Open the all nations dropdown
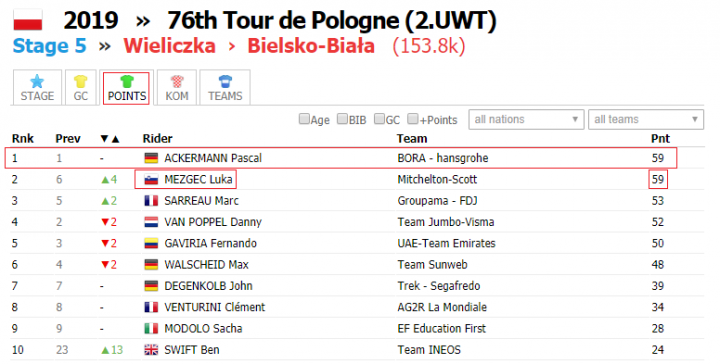The width and height of the screenshot is (720, 364). click(x=526, y=119)
